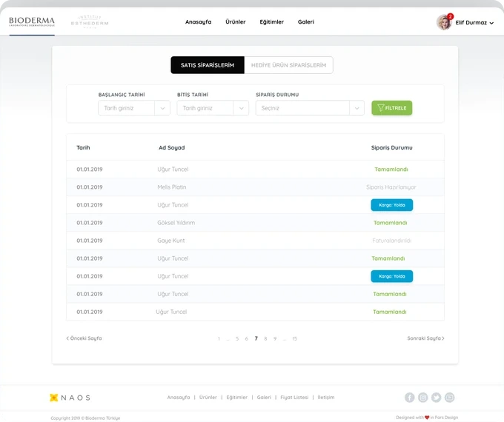Open the Twitter footer icon

coord(436,398)
